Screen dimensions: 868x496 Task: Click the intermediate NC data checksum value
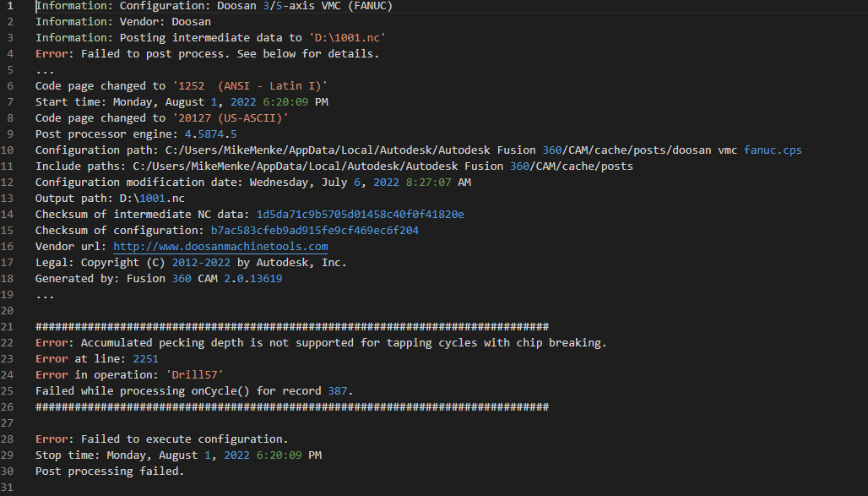point(361,215)
